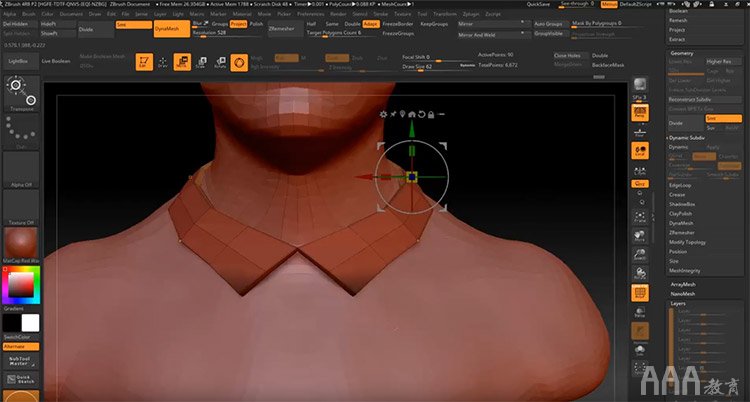Toggle the KeepGroups option
Screen dimensions: 750x402
[434, 24]
